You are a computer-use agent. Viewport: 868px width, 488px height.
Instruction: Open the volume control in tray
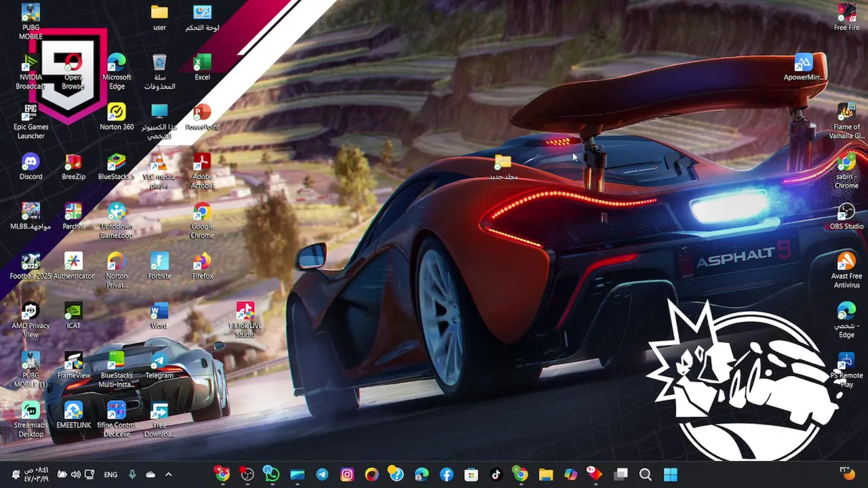pos(75,474)
